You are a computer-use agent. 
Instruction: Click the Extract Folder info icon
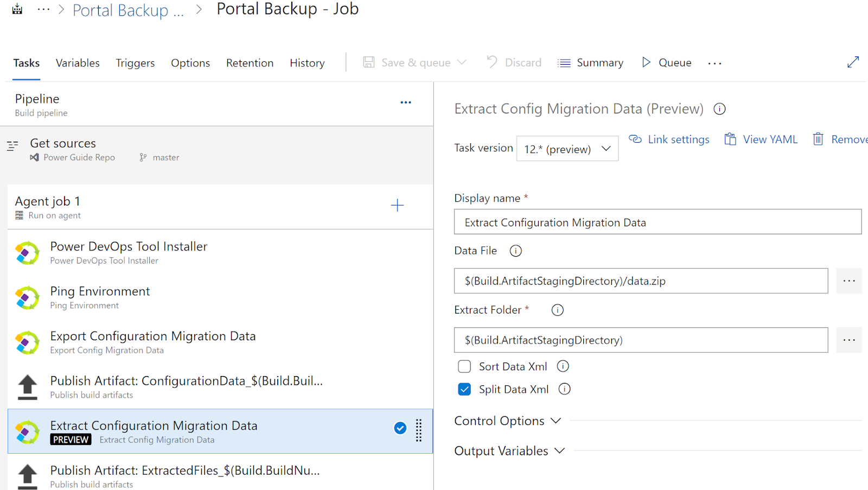pos(557,310)
